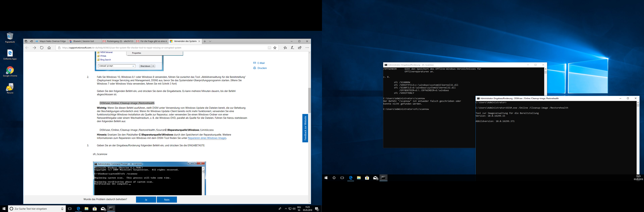This screenshot has height=212, width=644.
Task: Open the left-monitor Start menu
Action: pyautogui.click(x=4, y=209)
